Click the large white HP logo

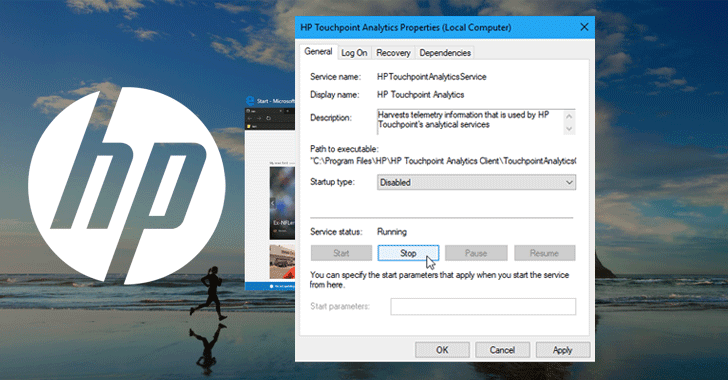coord(127,186)
